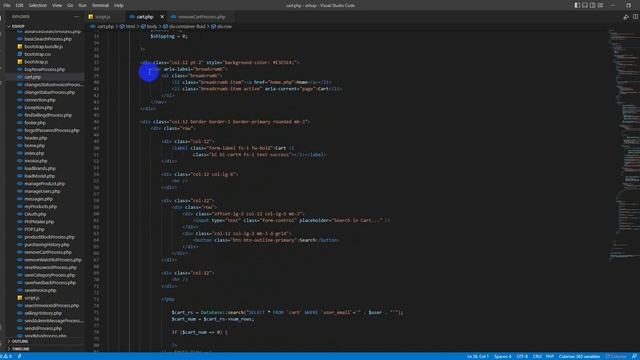Image resolution: width=640 pixels, height=360 pixels.
Task: Open manageUsers.php in Explorer
Action: [42, 191]
